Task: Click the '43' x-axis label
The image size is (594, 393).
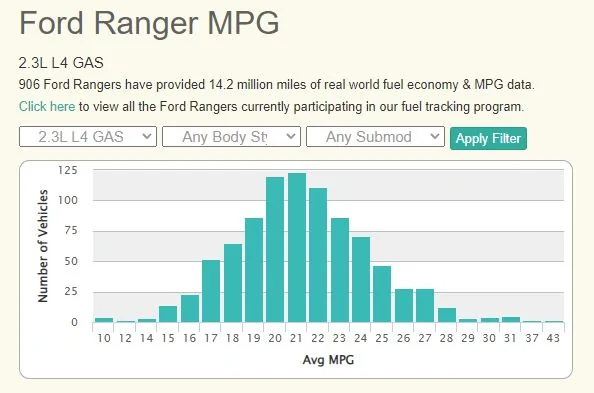Action: 553,338
